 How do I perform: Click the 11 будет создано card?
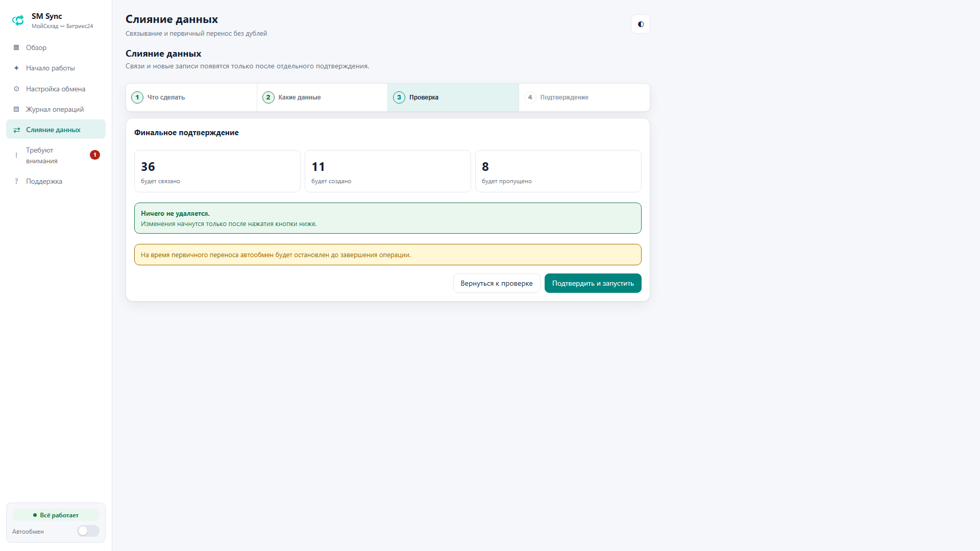point(388,171)
